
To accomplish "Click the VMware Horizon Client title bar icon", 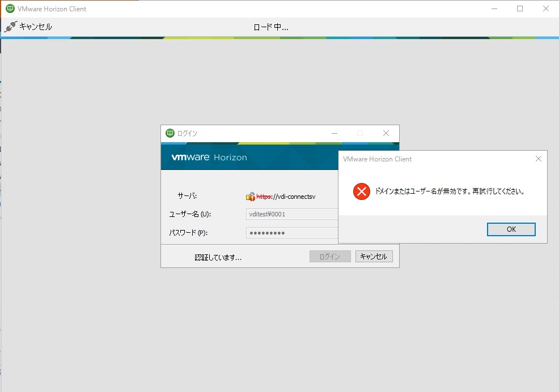I will [10, 8].
